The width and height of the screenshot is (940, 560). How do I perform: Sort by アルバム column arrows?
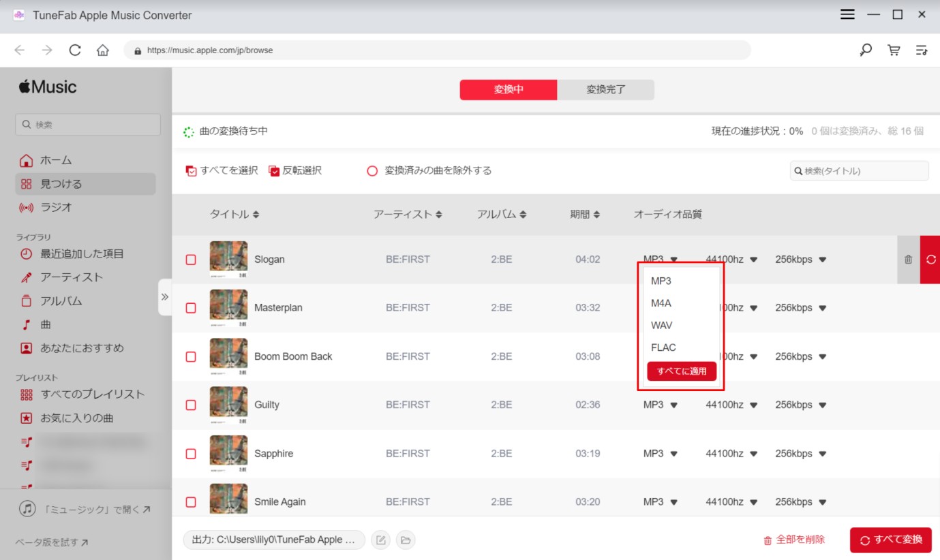click(x=523, y=215)
